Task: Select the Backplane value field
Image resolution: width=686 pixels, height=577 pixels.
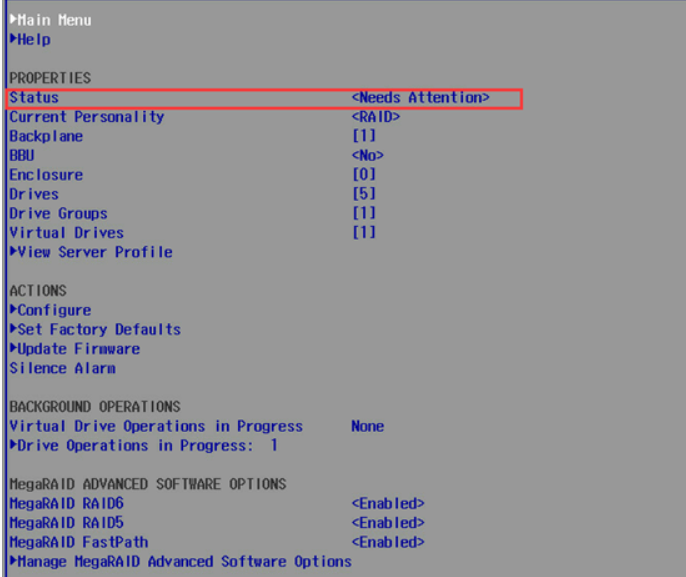Action: (364, 136)
